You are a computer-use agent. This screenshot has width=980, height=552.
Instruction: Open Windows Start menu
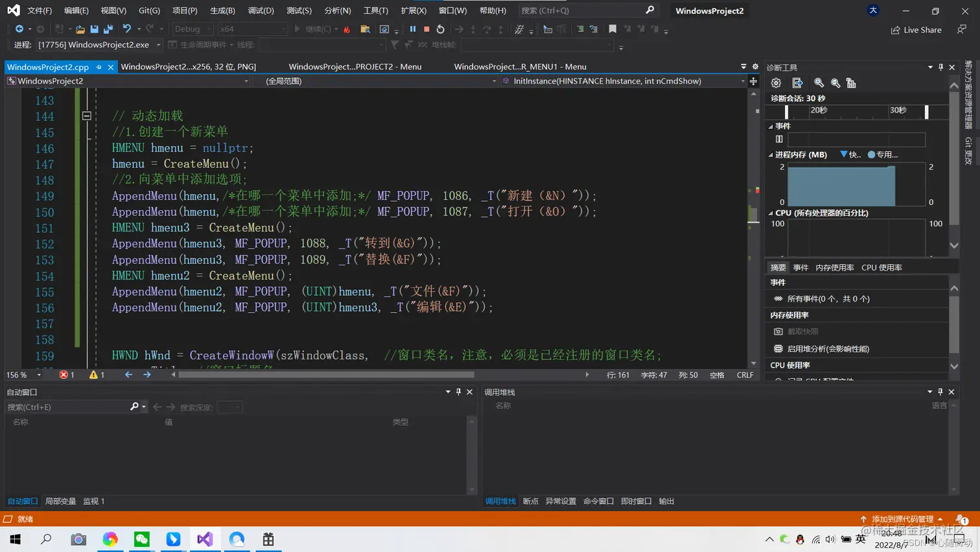coord(15,539)
